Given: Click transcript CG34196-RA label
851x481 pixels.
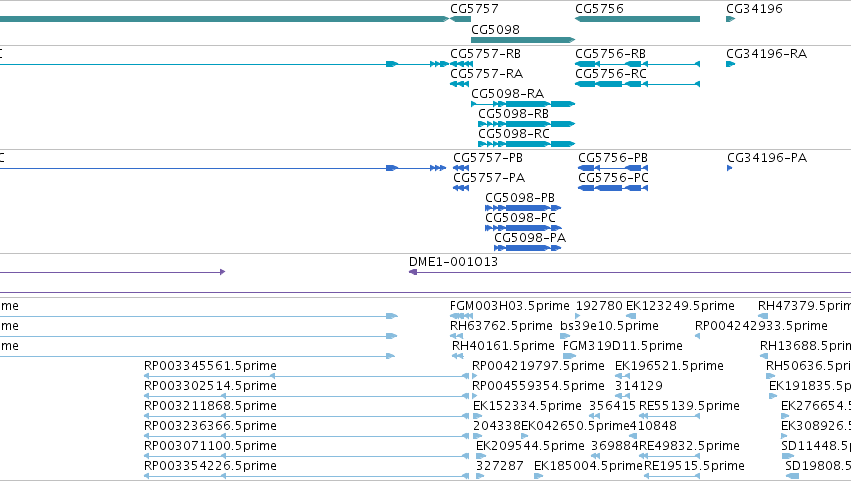Looking at the screenshot, I should point(766,54).
